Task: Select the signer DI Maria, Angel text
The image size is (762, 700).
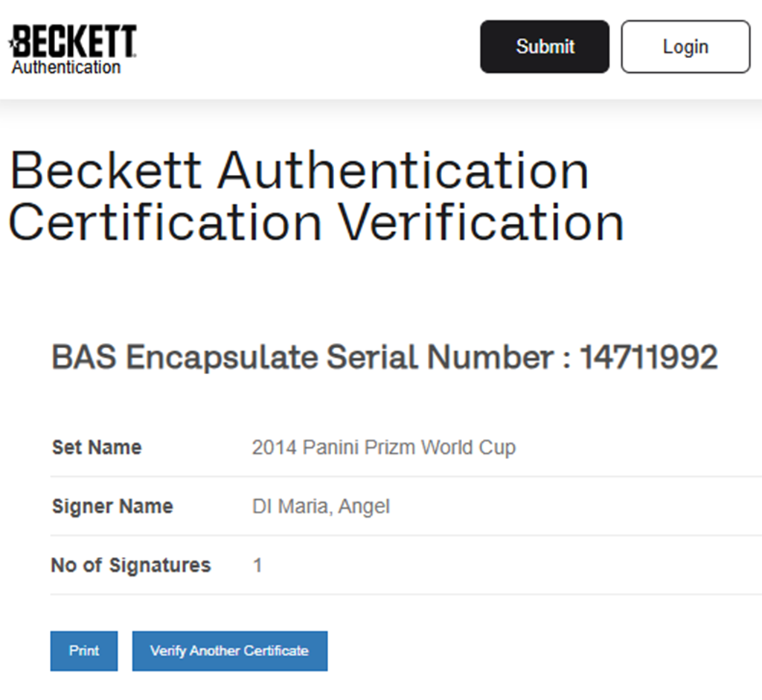Action: tap(321, 507)
